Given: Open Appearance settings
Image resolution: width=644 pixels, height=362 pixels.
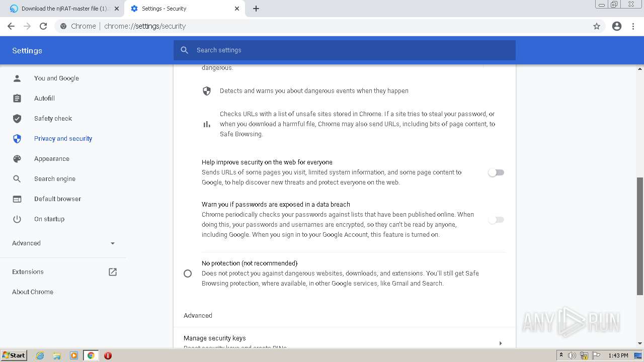Looking at the screenshot, I should (52, 158).
